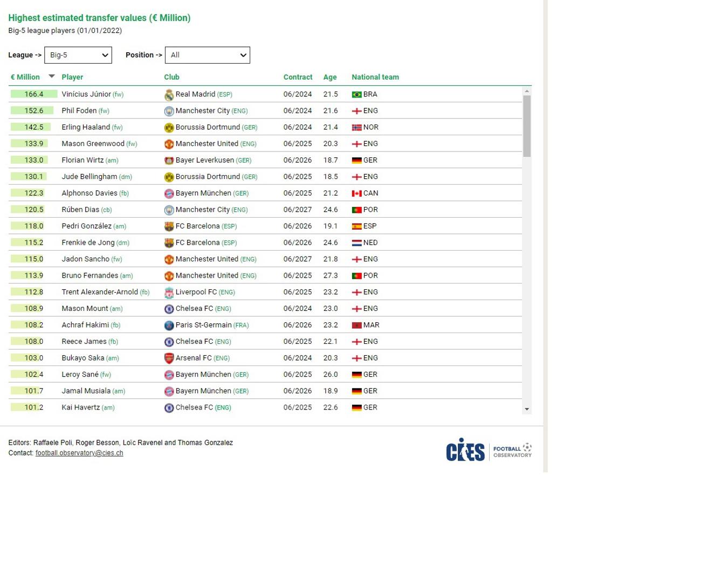Click the Paris St-Germain crest icon
The width and height of the screenshot is (728, 582).
coord(169,325)
